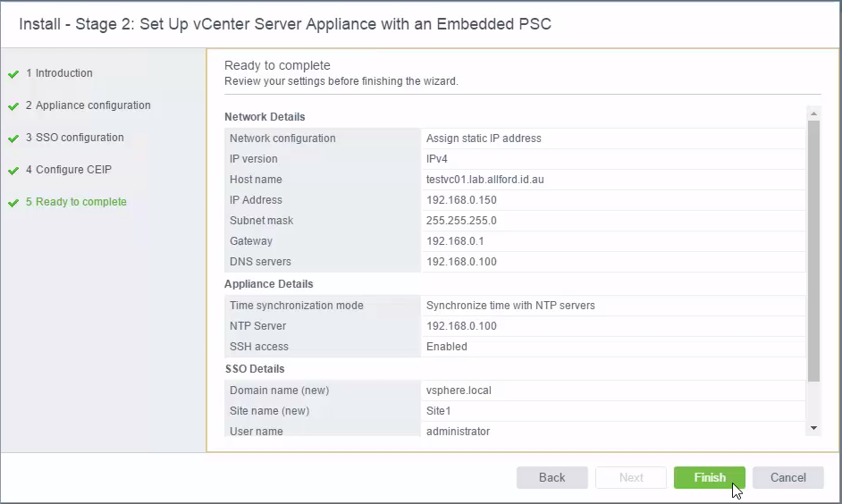Click the 'Ready to complete' page heading
The width and height of the screenshot is (842, 504).
coord(277,65)
